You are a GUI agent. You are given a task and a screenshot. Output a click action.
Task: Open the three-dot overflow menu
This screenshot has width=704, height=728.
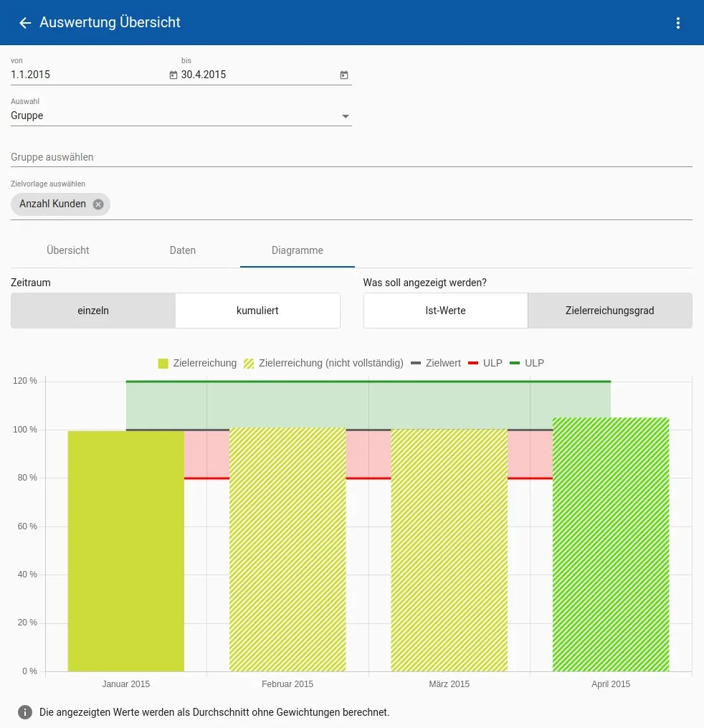678,23
